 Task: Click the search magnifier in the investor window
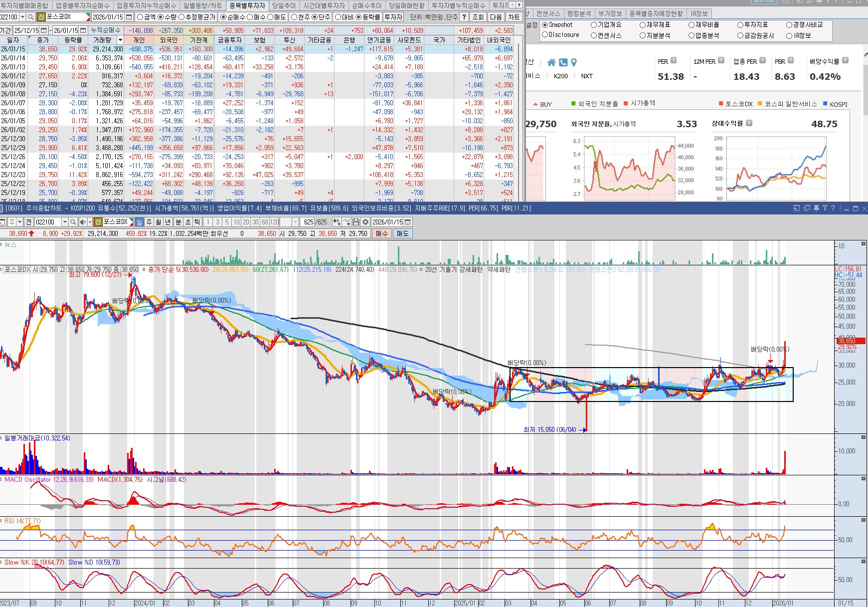30,17
